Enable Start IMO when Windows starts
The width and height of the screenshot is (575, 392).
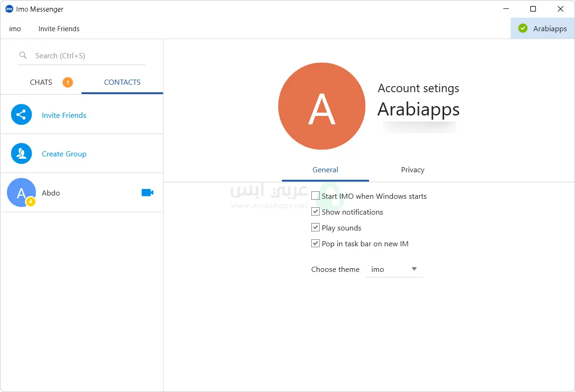point(315,196)
